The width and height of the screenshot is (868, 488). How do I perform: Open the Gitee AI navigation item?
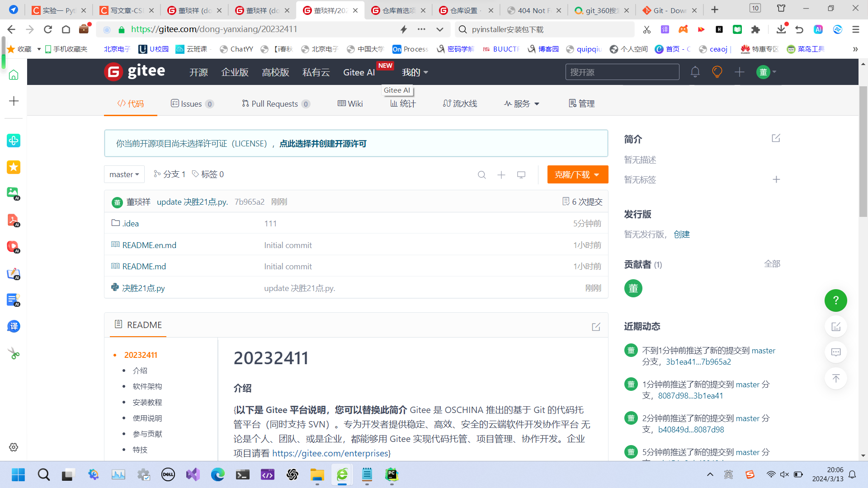coord(359,72)
